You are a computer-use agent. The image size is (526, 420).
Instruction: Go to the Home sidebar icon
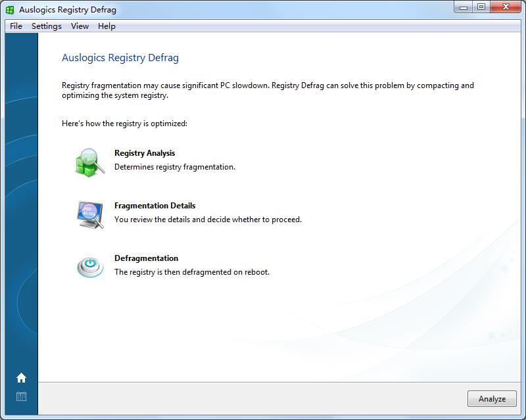(21, 378)
